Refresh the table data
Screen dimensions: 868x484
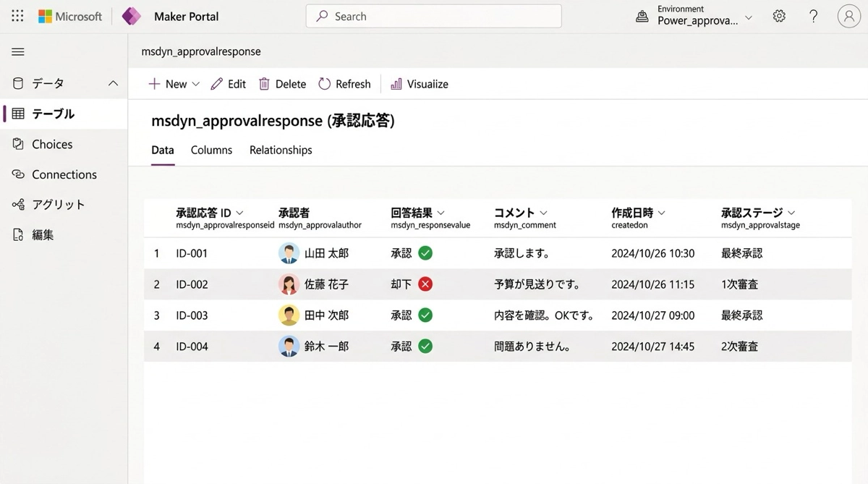[x=344, y=84]
